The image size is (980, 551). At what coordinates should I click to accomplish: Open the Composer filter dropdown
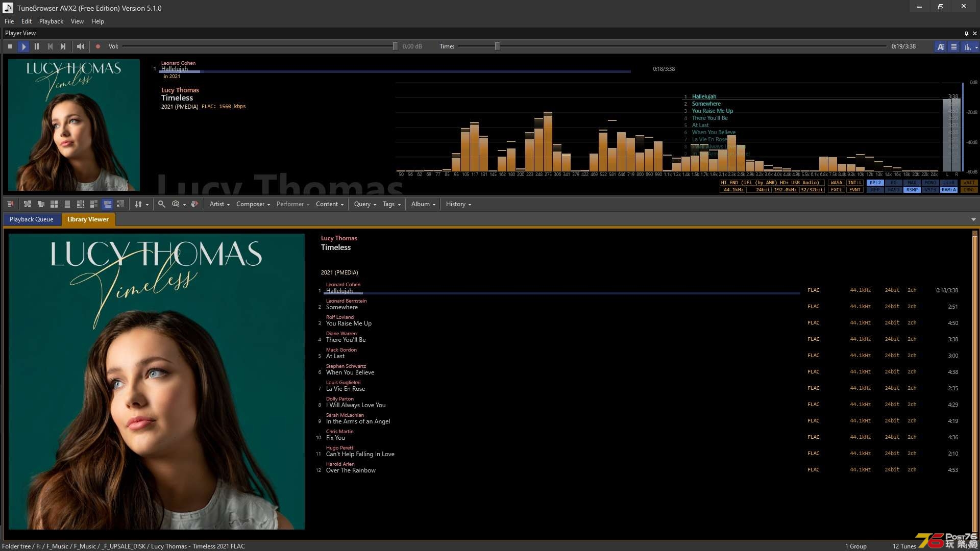click(x=253, y=204)
